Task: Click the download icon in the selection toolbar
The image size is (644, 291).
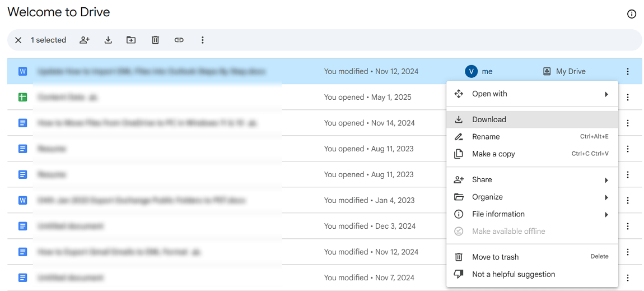Action: (x=108, y=40)
